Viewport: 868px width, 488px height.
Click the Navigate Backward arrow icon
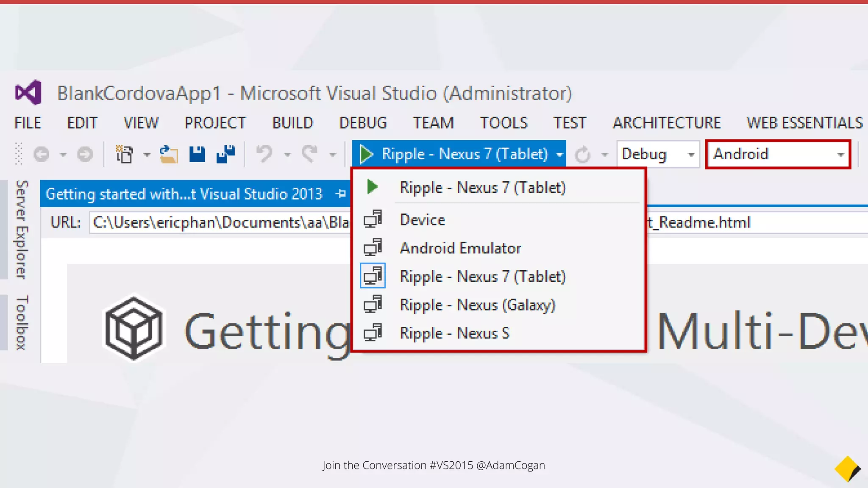click(x=41, y=154)
